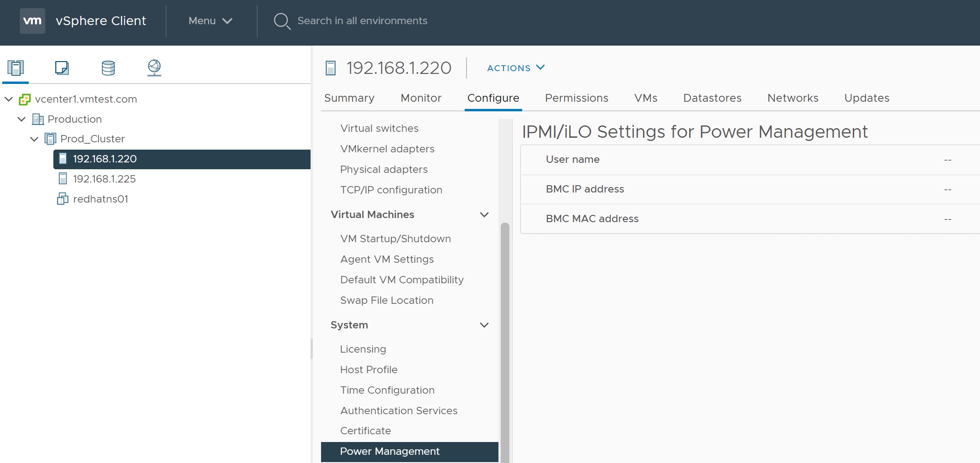This screenshot has height=463, width=980.
Task: Click the host icon beside selected 192.168.1.220 tree row
Action: coord(63,159)
